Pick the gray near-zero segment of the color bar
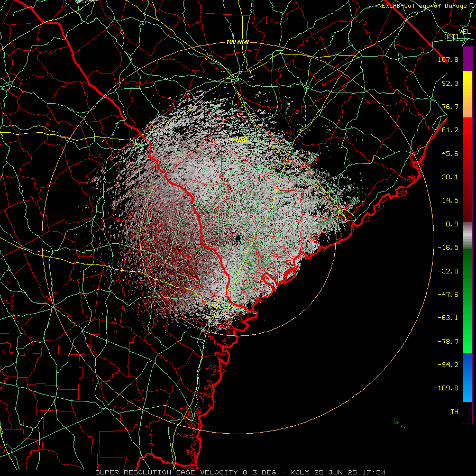 [x=468, y=235]
